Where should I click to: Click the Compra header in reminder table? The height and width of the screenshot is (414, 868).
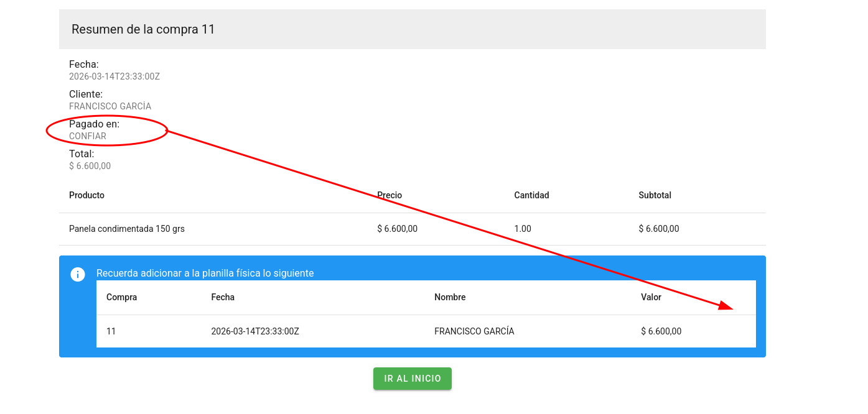point(121,297)
